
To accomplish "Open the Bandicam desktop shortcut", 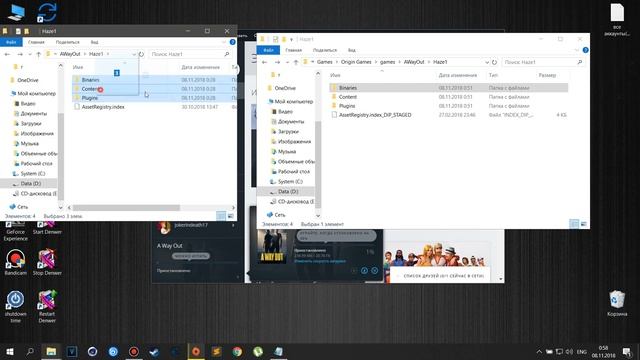I will click(x=16, y=261).
